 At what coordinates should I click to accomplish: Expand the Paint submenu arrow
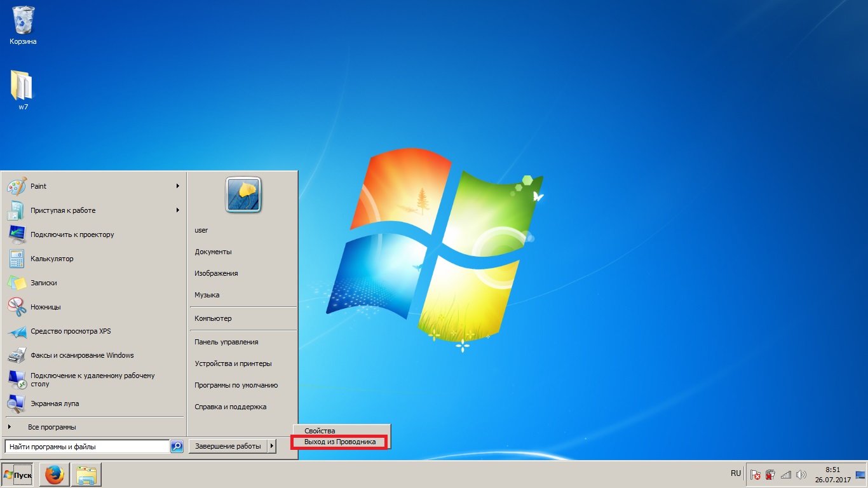point(178,186)
